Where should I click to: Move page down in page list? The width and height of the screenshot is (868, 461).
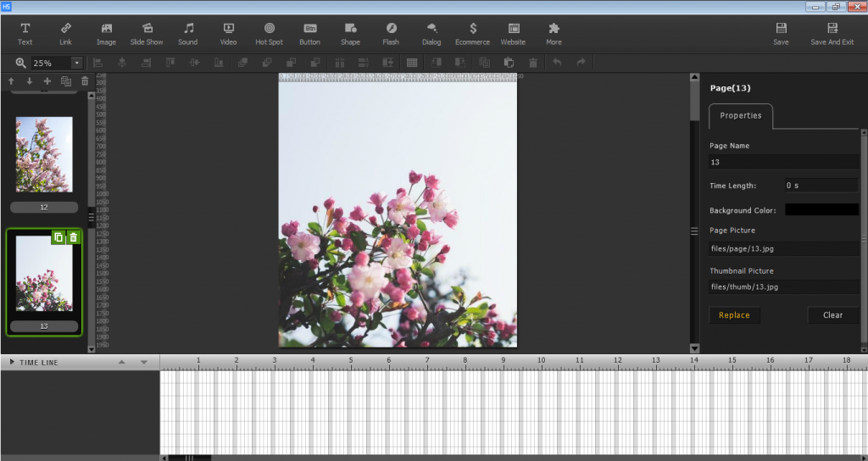(x=30, y=81)
